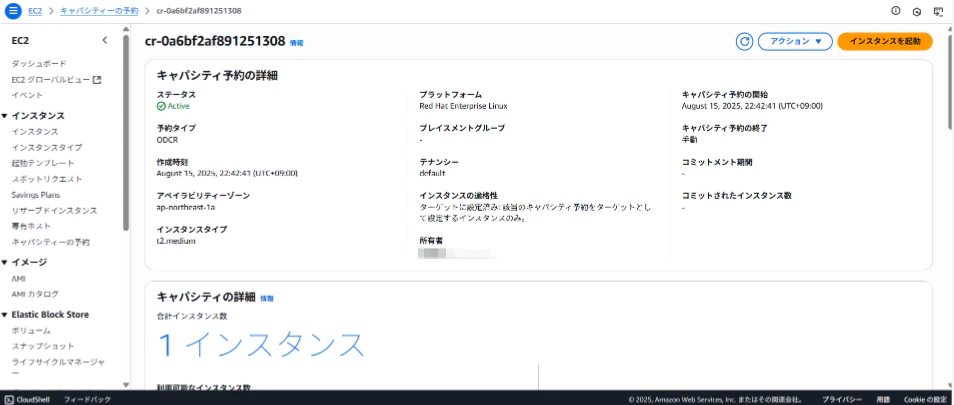Open CloudShell from the footer icon

(x=8, y=400)
